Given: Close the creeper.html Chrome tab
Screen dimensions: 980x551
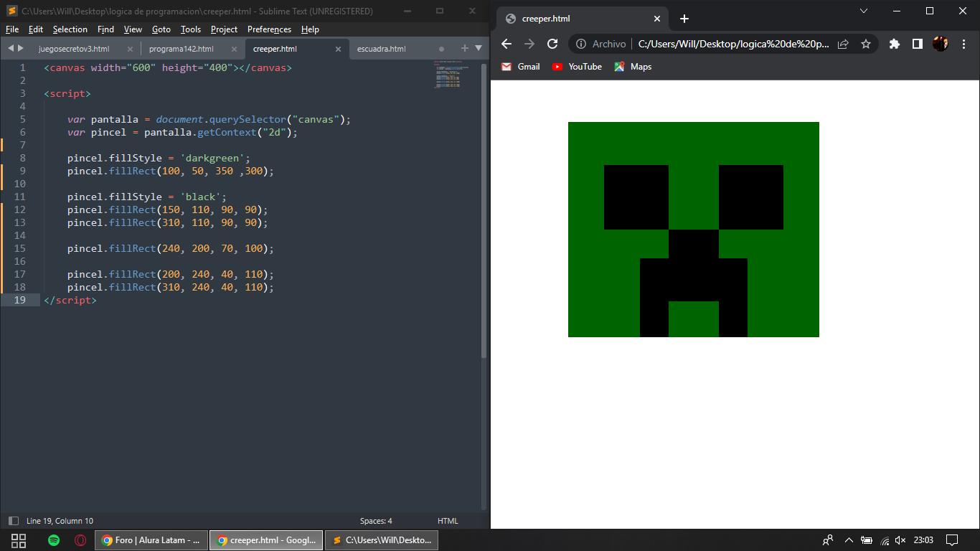Looking at the screenshot, I should tap(657, 19).
